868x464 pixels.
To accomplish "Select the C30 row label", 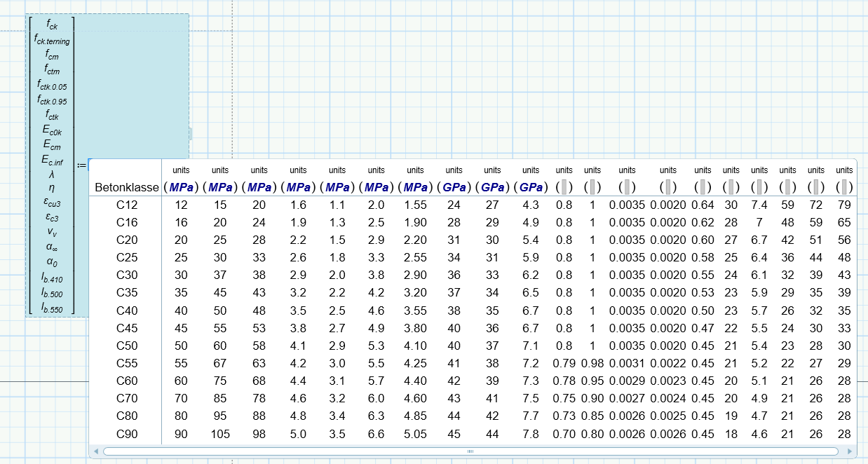I will 127,275.
